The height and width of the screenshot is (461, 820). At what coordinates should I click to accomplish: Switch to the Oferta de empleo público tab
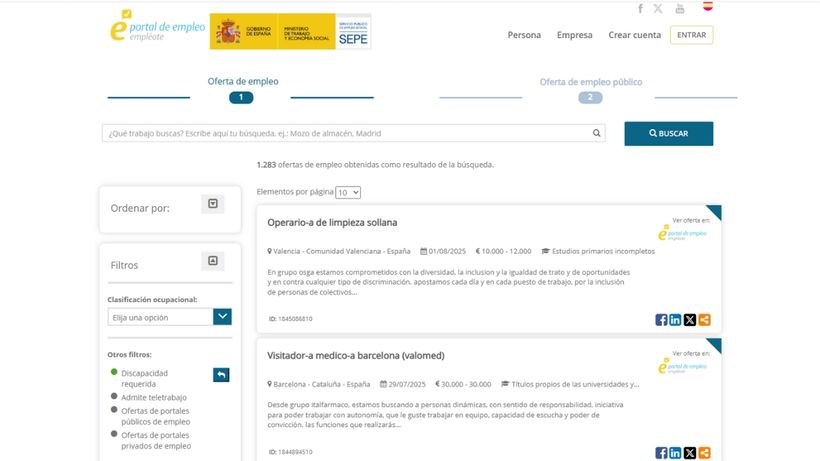(x=590, y=82)
